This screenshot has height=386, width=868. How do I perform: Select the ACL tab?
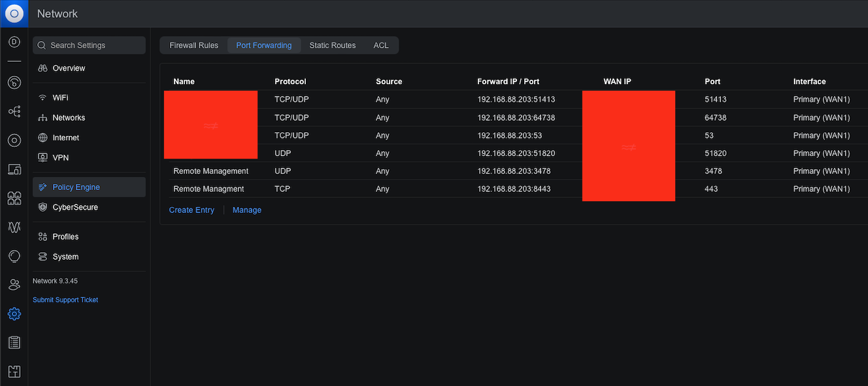(380, 46)
